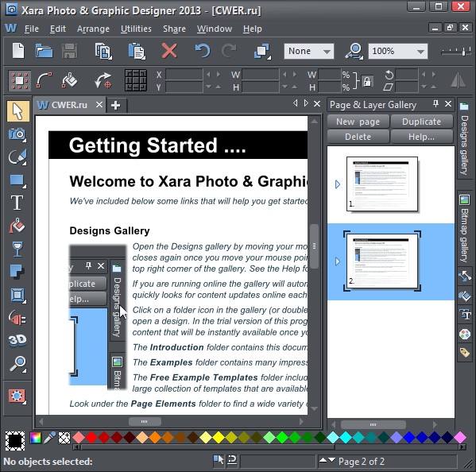This screenshot has height=472, width=476.
Task: Toggle the rotate mode curved-line button
Action: click(45, 80)
